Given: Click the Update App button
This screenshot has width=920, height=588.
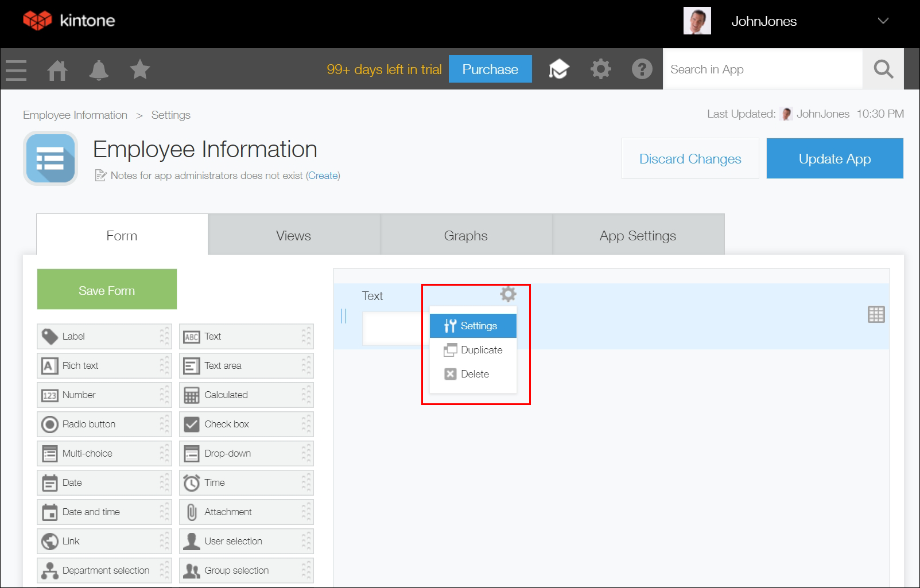Looking at the screenshot, I should point(834,158).
